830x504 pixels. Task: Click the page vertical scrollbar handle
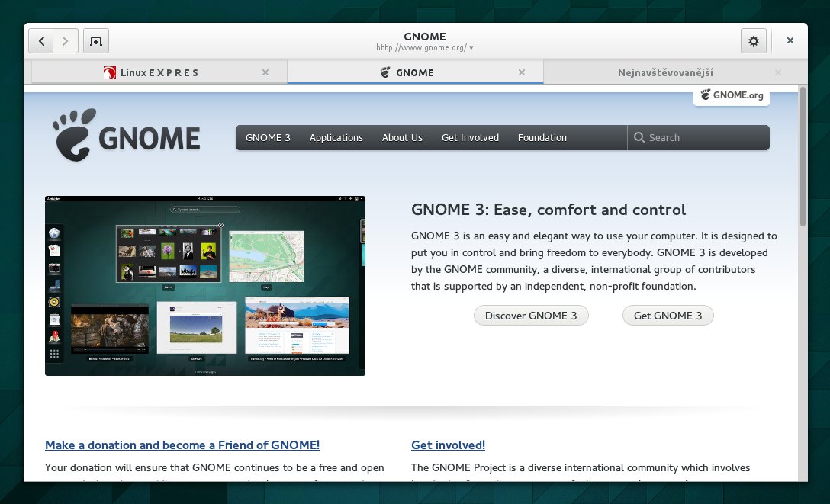pyautogui.click(x=803, y=157)
